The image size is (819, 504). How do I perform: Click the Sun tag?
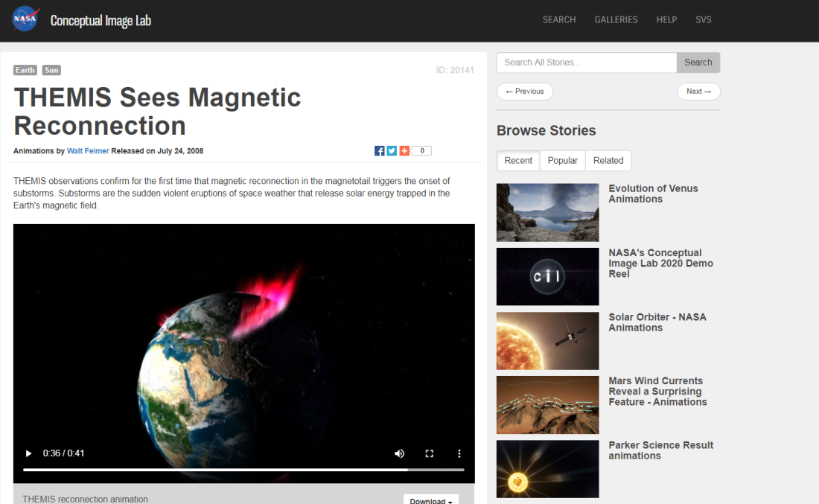pyautogui.click(x=51, y=70)
